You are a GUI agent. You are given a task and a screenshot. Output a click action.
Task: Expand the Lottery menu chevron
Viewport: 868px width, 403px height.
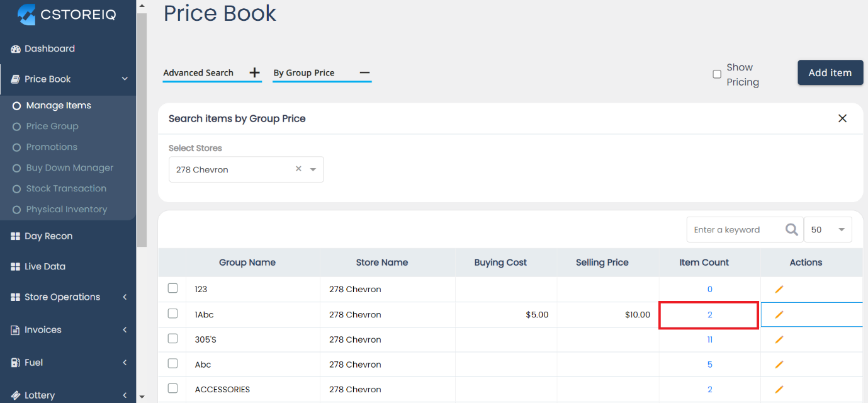(125, 395)
